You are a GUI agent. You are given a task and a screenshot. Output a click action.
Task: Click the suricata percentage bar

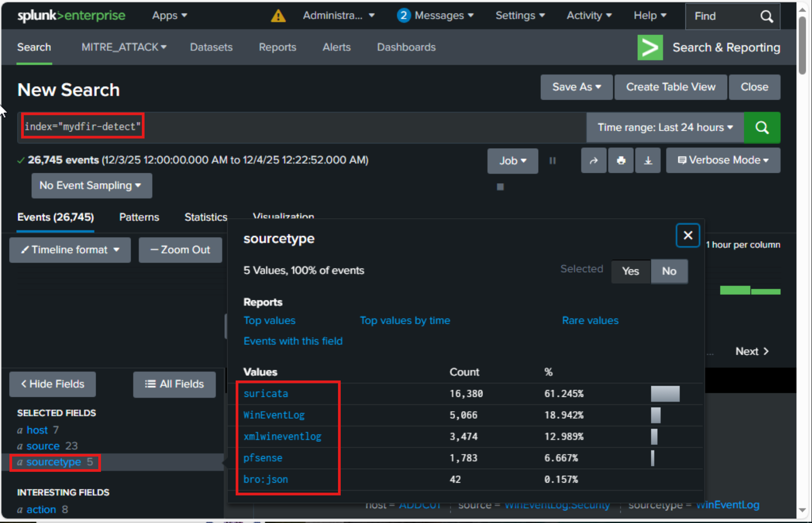(x=665, y=394)
